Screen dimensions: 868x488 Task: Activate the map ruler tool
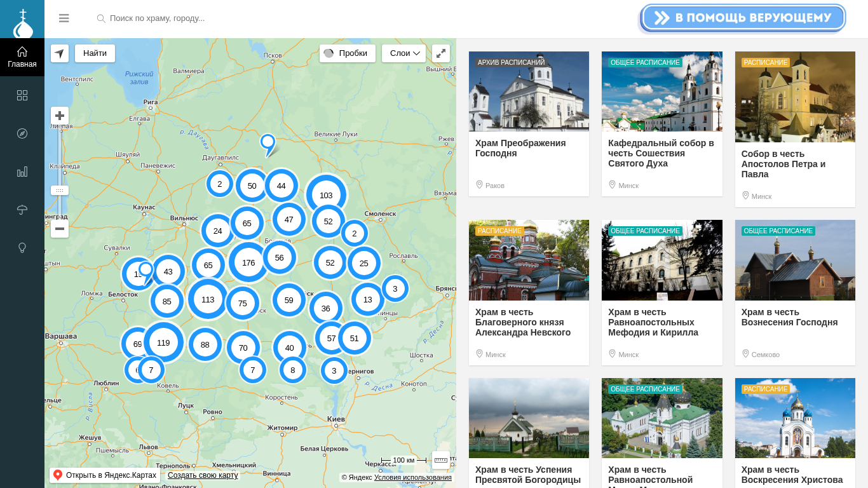click(441, 460)
